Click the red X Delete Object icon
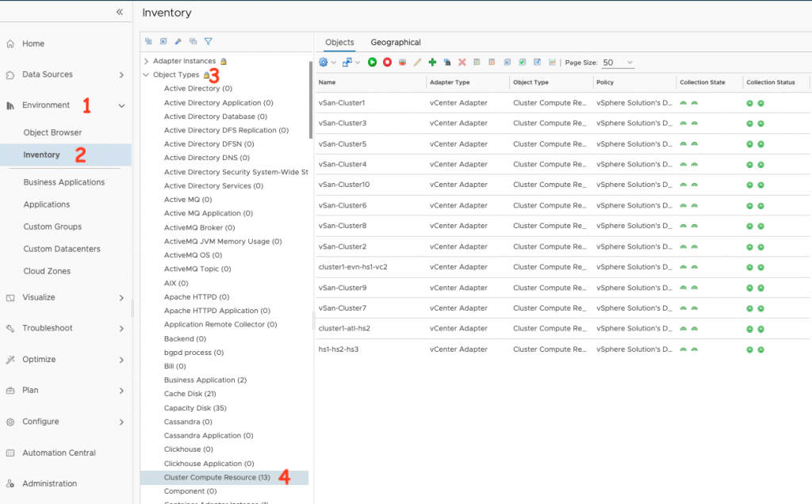The width and height of the screenshot is (812, 504). (462, 63)
